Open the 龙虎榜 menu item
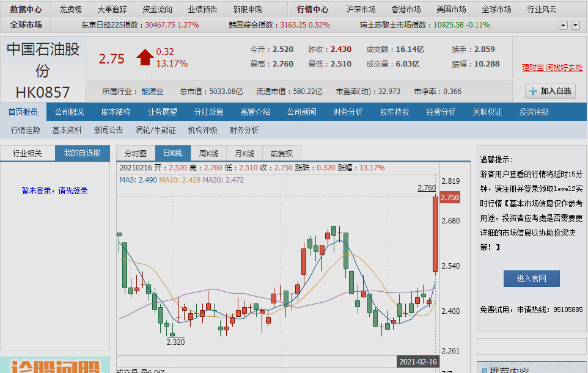This screenshot has width=588, height=373. [70, 9]
